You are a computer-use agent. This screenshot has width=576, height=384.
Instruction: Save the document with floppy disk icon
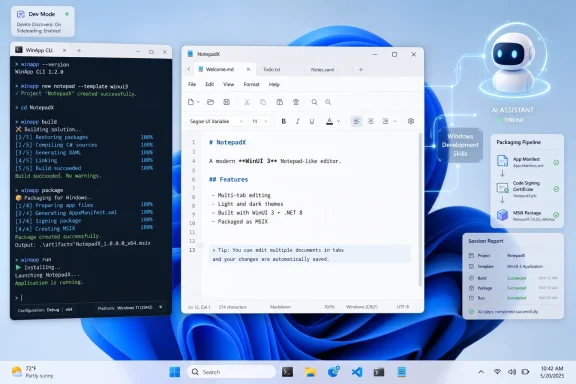click(227, 102)
